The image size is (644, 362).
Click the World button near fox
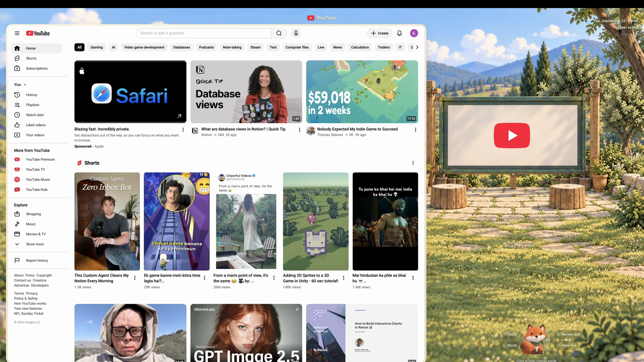tap(510, 345)
